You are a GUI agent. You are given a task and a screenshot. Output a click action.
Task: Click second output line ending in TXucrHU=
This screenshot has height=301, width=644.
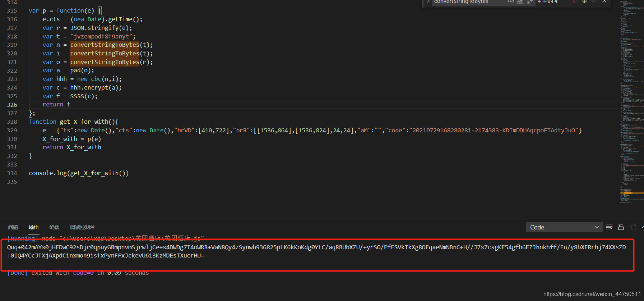point(106,255)
